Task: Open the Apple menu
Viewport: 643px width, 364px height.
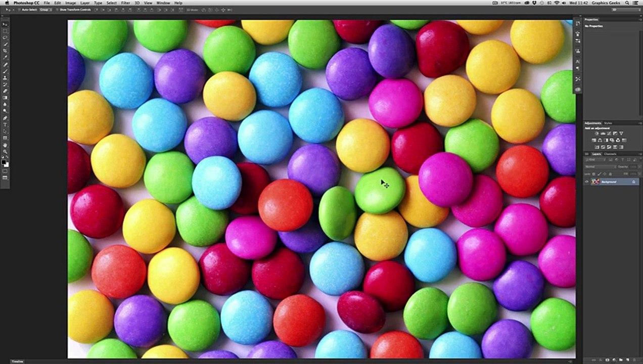Action: tap(7, 3)
